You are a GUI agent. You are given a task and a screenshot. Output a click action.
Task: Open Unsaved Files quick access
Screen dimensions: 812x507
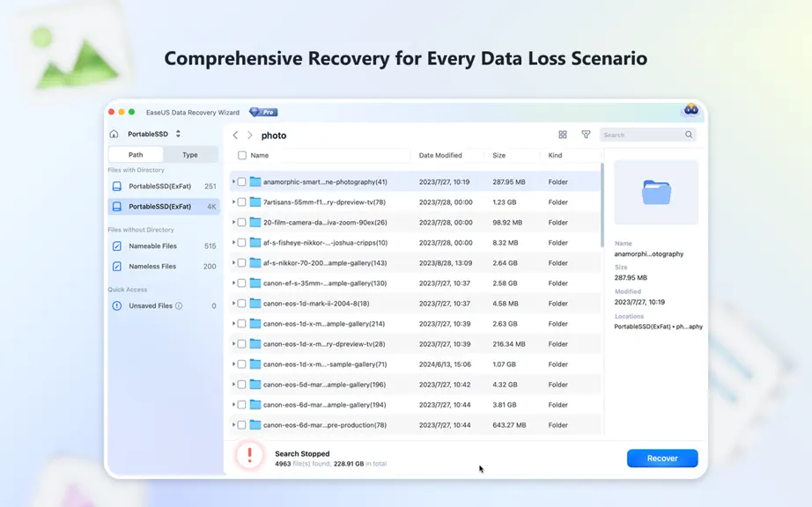[x=164, y=305]
